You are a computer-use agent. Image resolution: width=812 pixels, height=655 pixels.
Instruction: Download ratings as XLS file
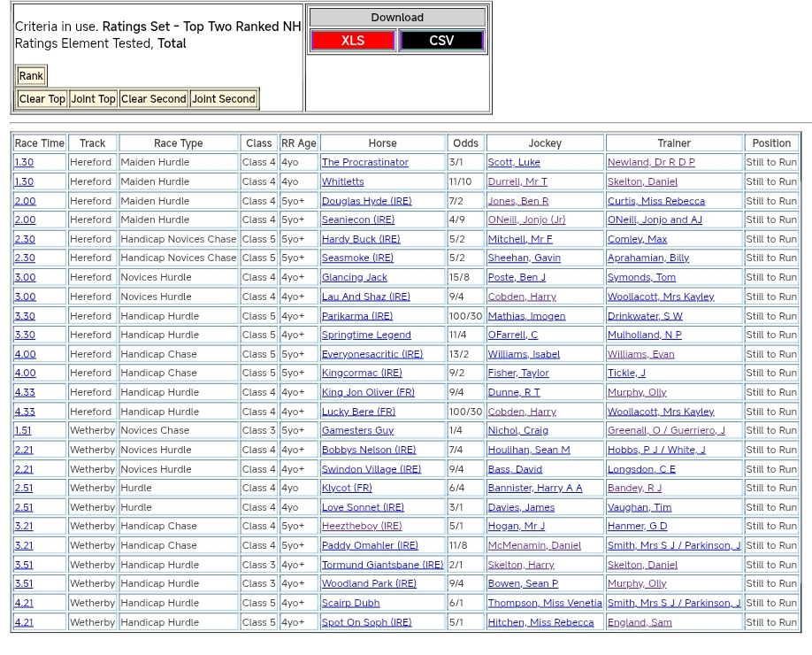[x=352, y=41]
